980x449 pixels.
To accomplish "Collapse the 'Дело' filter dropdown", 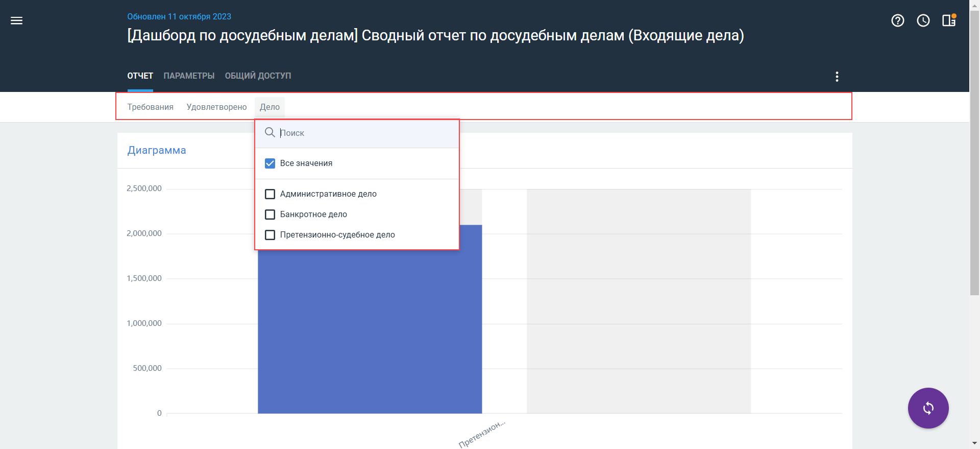I will pos(269,107).
